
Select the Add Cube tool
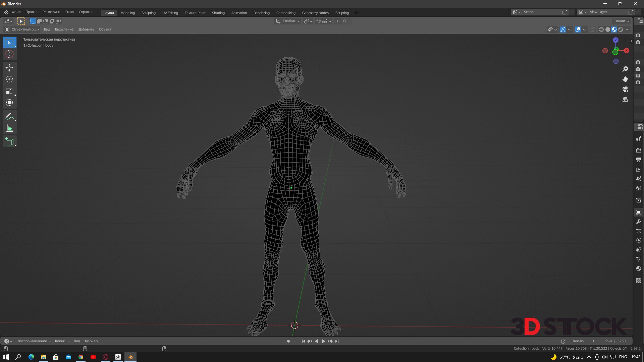pyautogui.click(x=9, y=141)
